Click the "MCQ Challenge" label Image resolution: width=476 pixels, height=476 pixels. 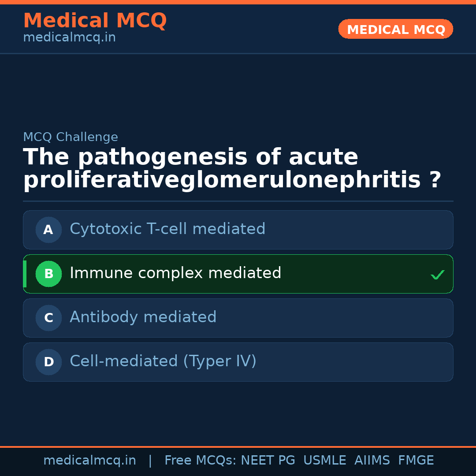click(71, 137)
